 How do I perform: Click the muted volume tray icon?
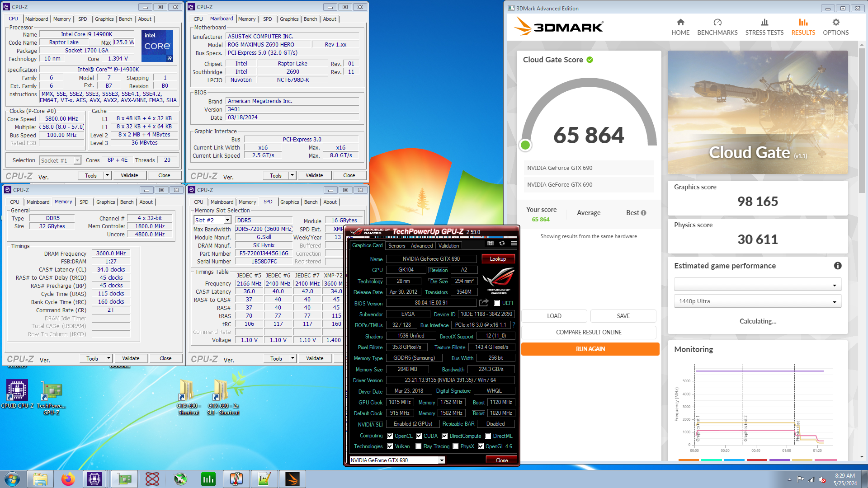pyautogui.click(x=822, y=479)
